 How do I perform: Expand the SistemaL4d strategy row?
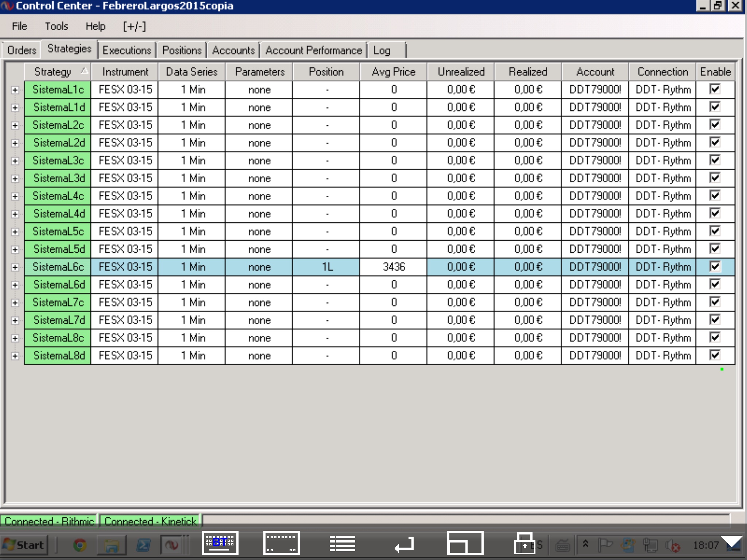point(15,214)
